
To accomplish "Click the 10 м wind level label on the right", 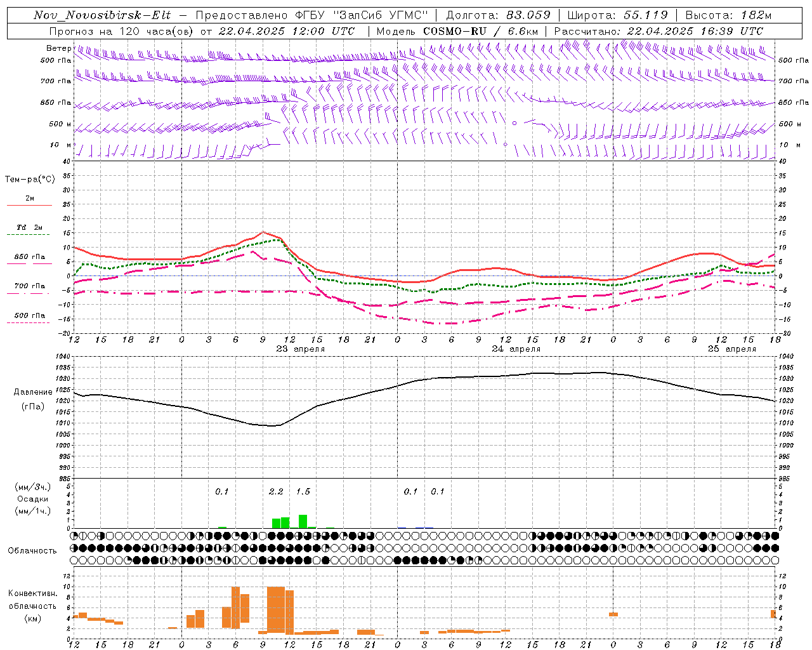I will [x=789, y=145].
